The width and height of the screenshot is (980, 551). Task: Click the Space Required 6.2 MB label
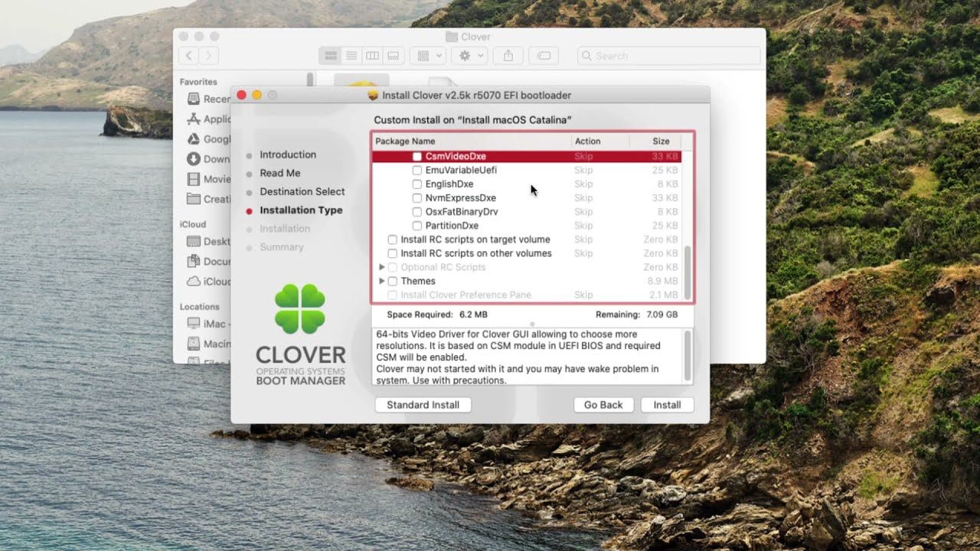click(437, 315)
